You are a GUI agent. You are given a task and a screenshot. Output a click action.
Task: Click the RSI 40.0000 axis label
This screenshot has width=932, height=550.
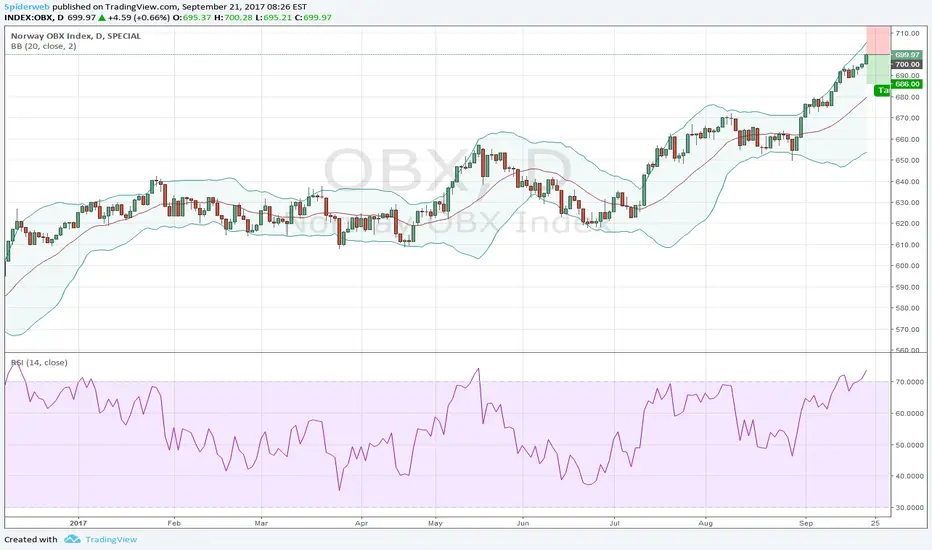click(909, 476)
